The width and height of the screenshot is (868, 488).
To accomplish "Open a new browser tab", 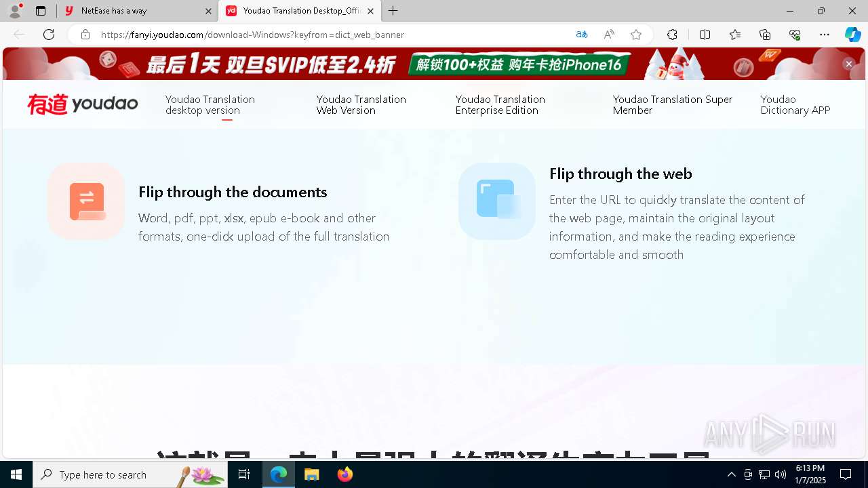I will click(x=393, y=11).
